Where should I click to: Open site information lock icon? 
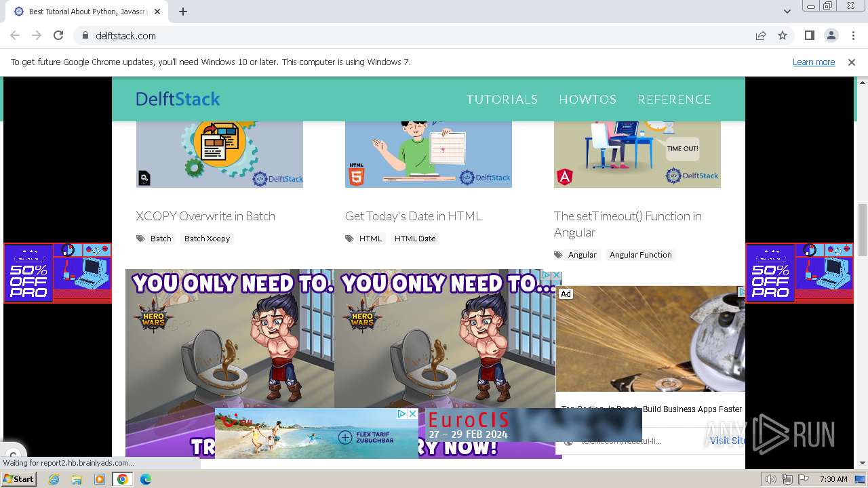point(85,35)
